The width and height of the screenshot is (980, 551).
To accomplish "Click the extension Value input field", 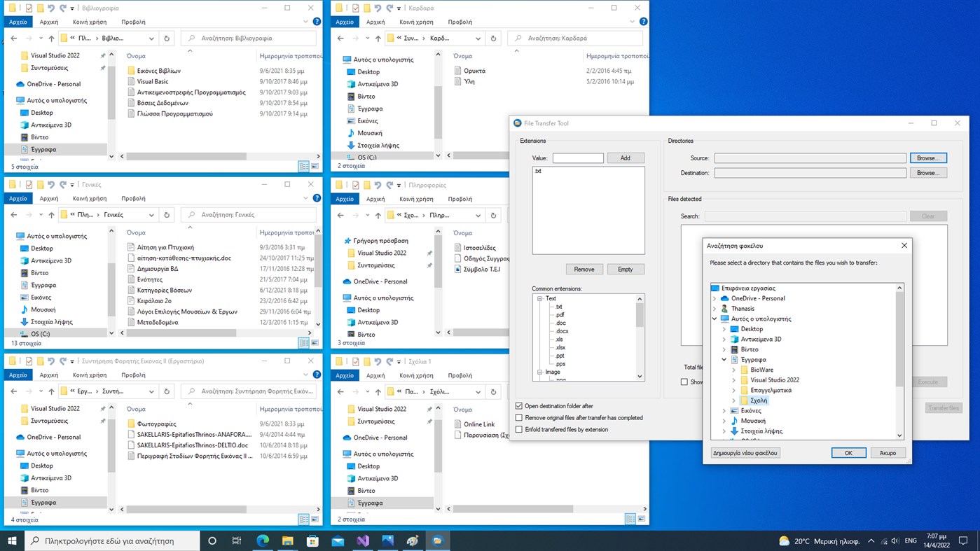I will pyautogui.click(x=578, y=158).
